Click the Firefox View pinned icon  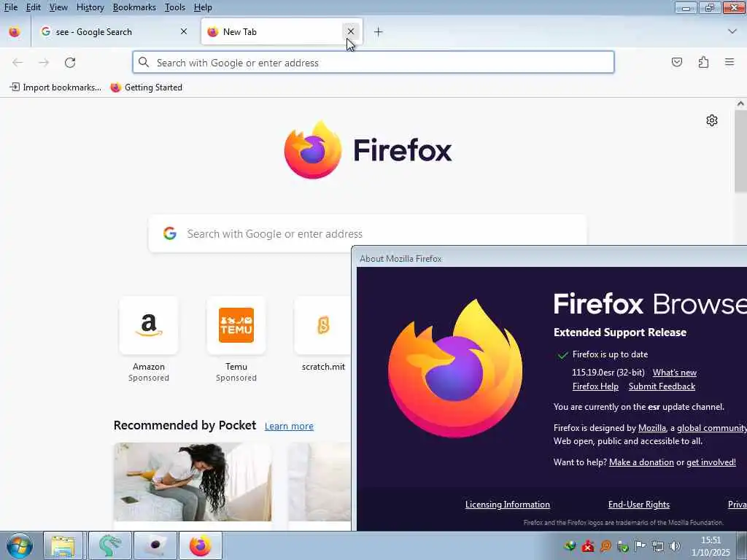click(x=15, y=32)
